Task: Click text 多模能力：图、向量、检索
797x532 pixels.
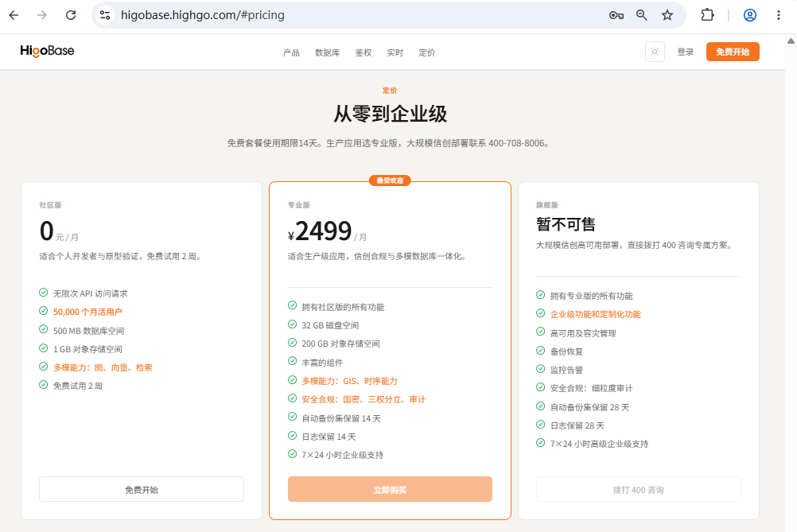Action: pyautogui.click(x=103, y=367)
